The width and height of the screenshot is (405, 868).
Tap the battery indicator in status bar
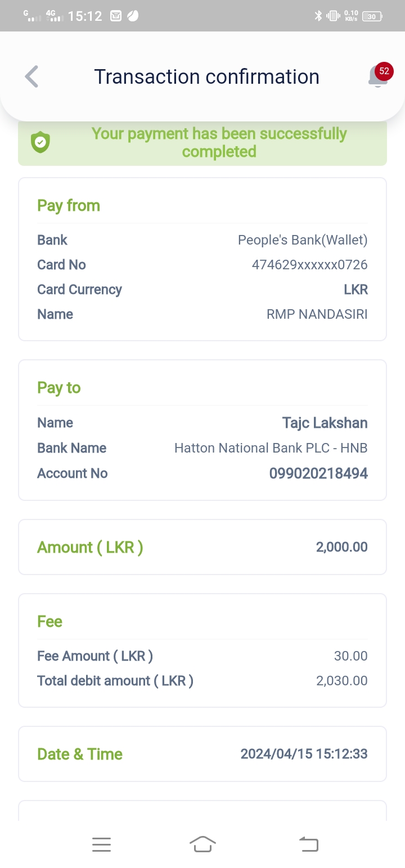point(372,16)
